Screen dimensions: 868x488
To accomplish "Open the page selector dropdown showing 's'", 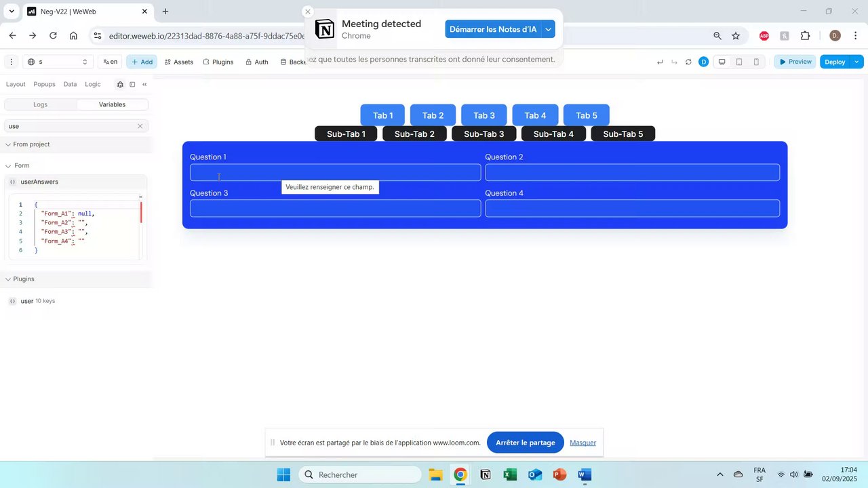I will (58, 62).
